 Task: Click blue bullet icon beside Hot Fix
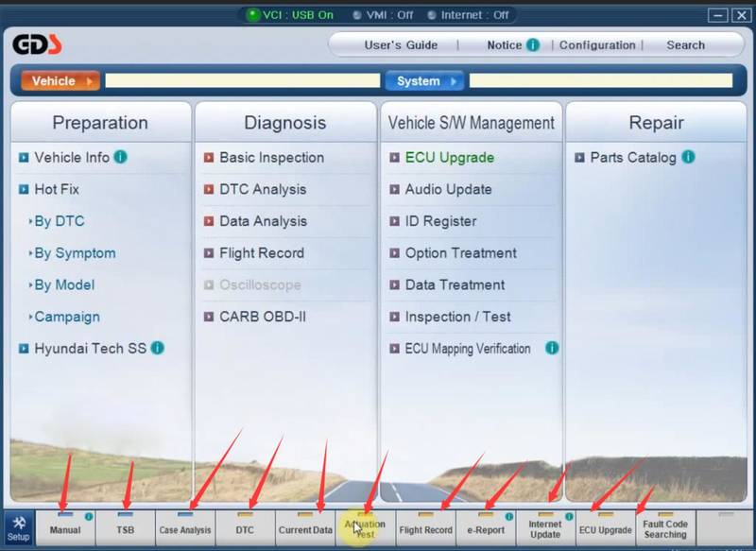(x=24, y=189)
